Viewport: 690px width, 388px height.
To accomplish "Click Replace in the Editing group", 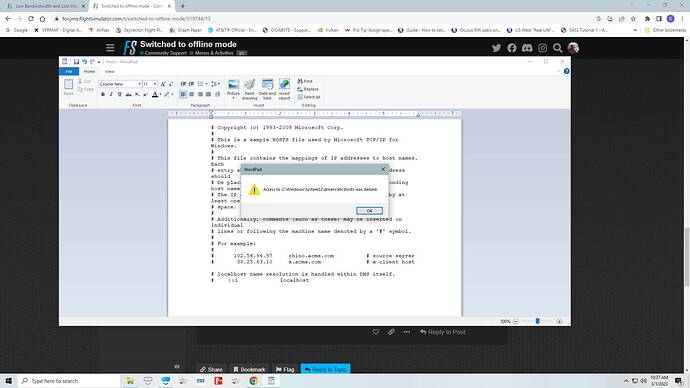I will click(x=308, y=89).
